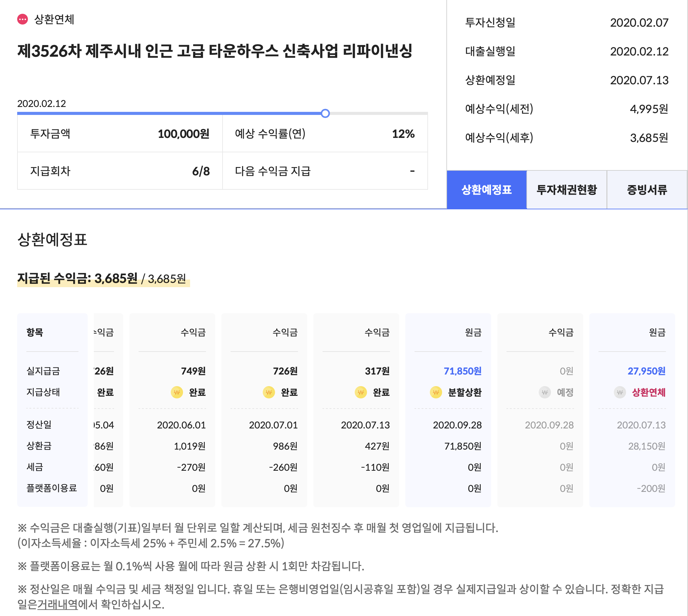The image size is (688, 616).
Task: Click the loan title 제3526차 heading
Action: tap(215, 51)
